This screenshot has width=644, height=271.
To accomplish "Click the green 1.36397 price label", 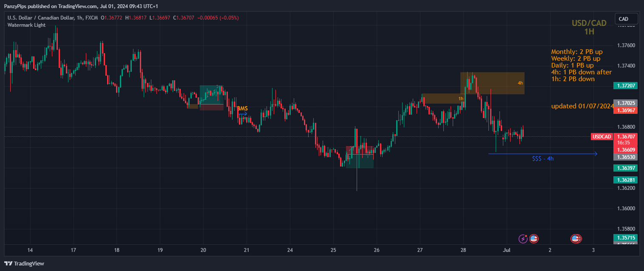I will [x=626, y=168].
